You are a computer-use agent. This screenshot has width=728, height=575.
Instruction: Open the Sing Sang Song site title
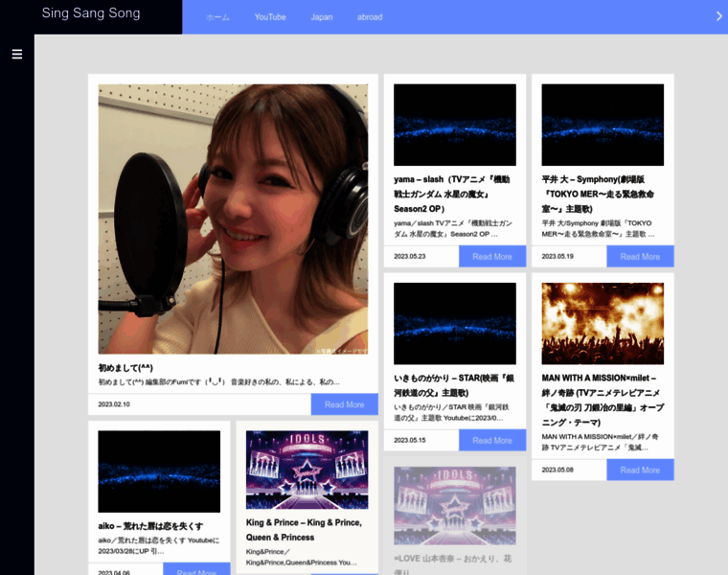point(91,13)
